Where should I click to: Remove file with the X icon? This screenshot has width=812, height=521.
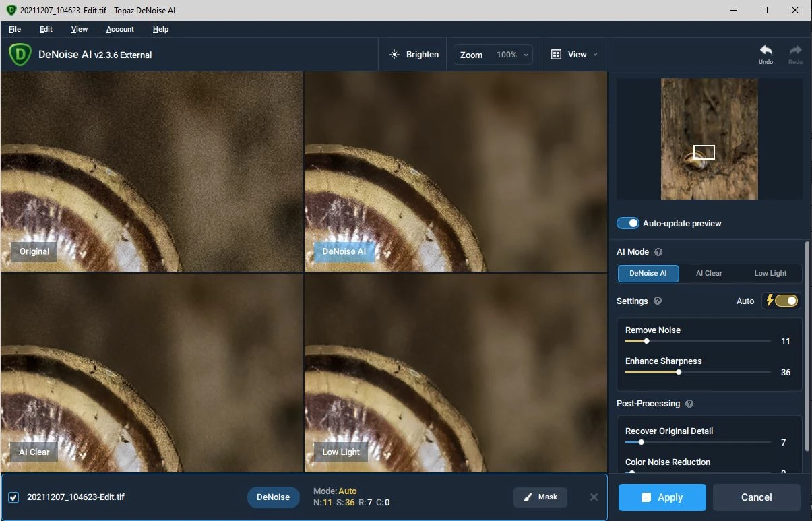pos(594,497)
